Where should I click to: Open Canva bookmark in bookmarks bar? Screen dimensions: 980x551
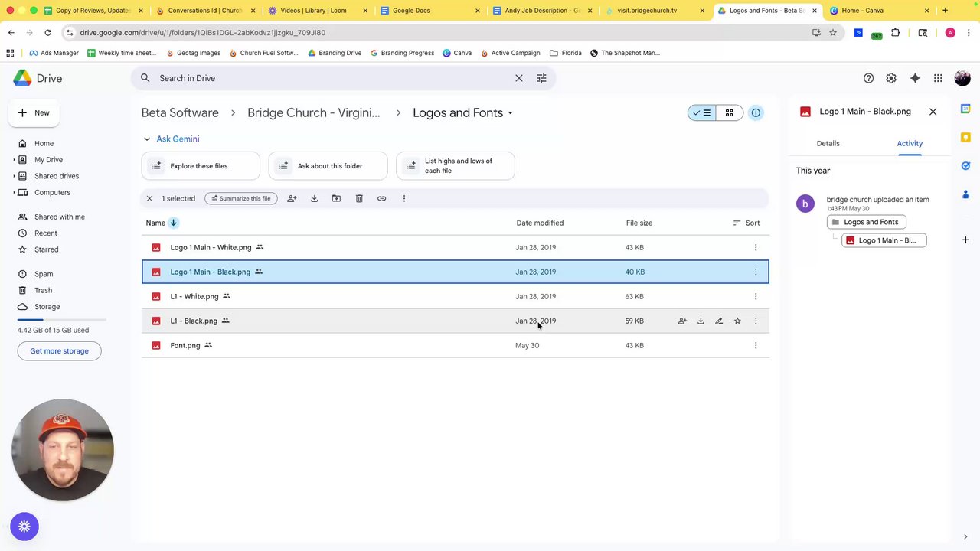tap(457, 53)
